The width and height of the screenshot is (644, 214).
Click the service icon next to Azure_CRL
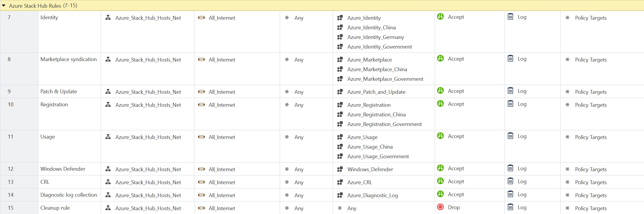tap(340, 182)
